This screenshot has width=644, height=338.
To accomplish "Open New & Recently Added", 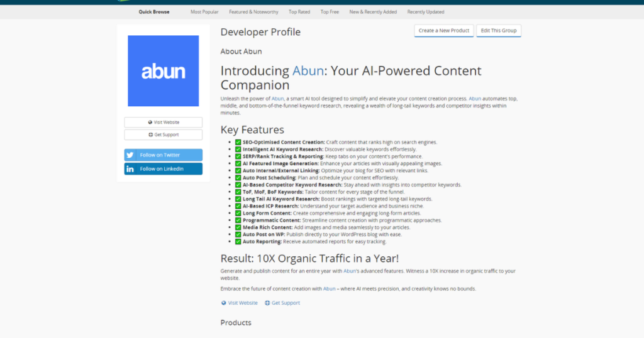I will 373,12.
